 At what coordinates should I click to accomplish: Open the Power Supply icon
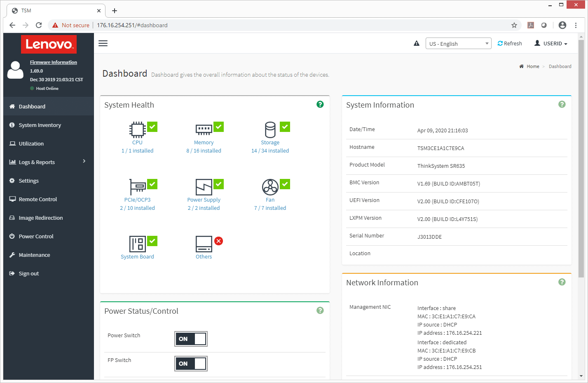pos(204,187)
